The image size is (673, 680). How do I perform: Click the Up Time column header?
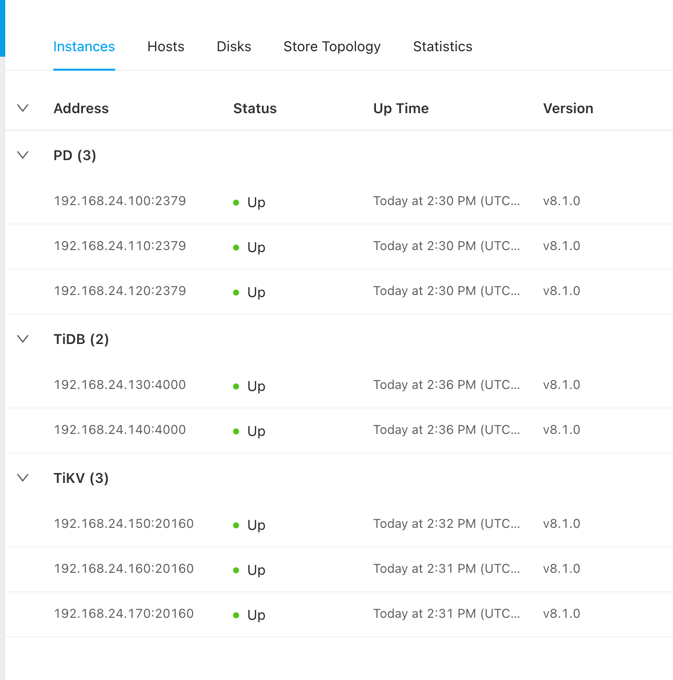[401, 108]
